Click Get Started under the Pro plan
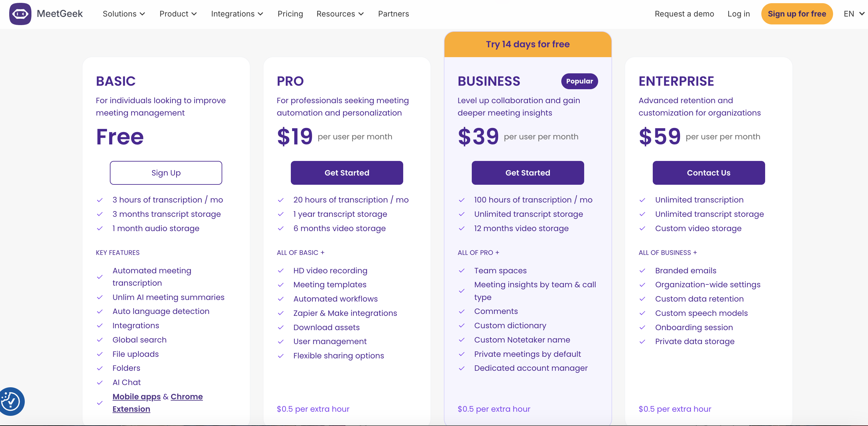The image size is (868, 426). pyautogui.click(x=347, y=173)
